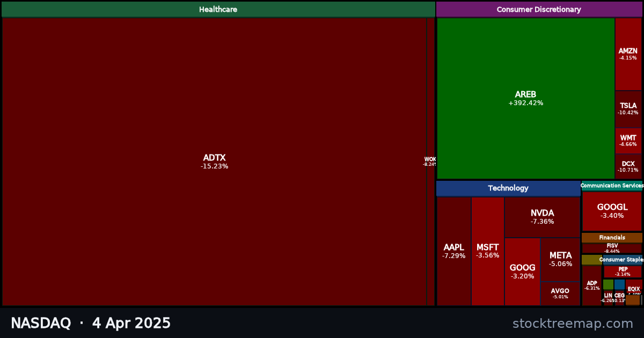Click the AMZN -4.15% tile

tap(628, 54)
